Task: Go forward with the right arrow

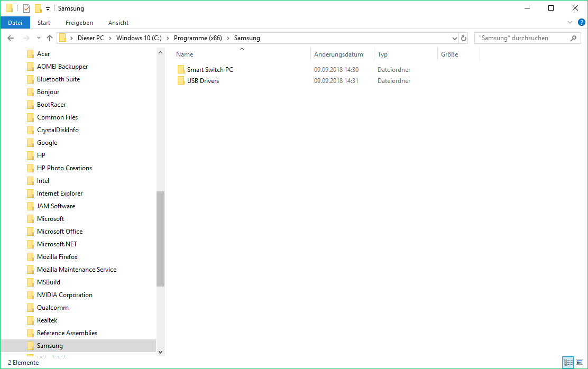Action: 26,38
